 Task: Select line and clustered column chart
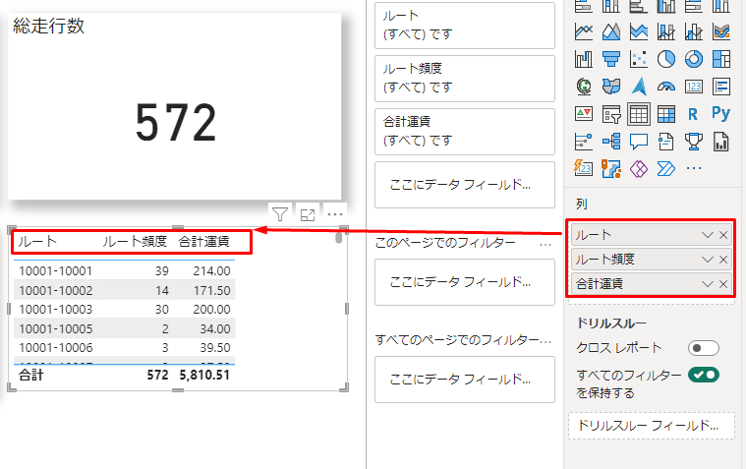[x=694, y=32]
